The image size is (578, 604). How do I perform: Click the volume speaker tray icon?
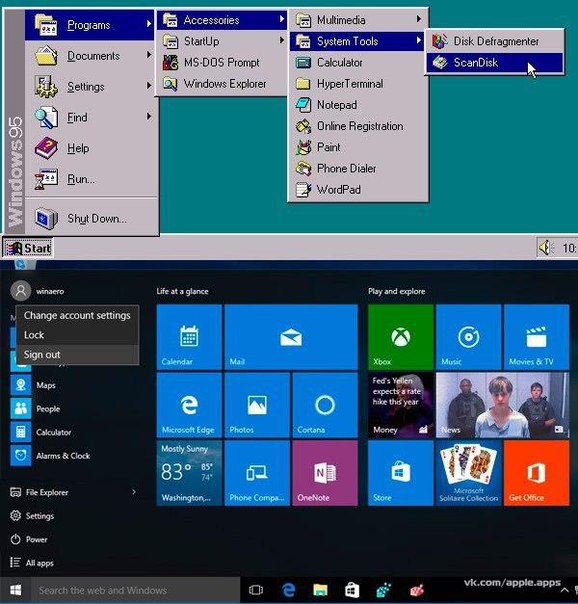coord(546,248)
